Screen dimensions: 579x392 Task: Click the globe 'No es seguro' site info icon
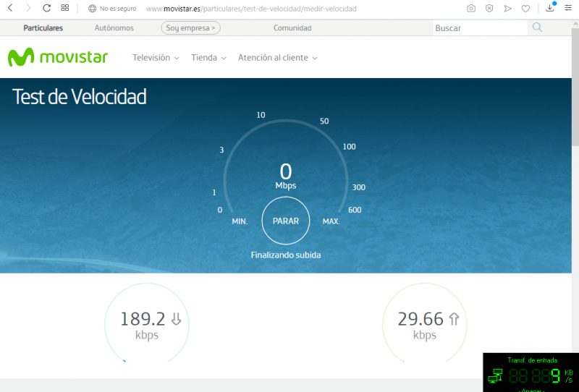point(93,9)
